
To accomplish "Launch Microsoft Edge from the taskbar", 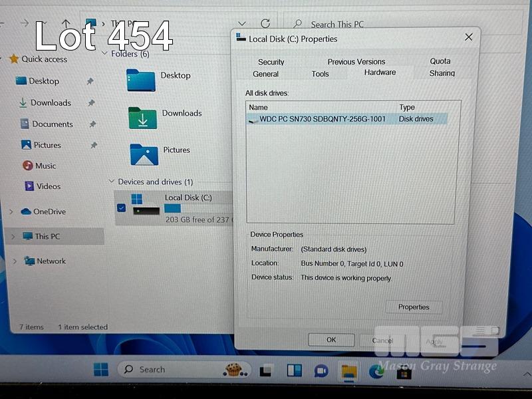I will click(x=376, y=370).
